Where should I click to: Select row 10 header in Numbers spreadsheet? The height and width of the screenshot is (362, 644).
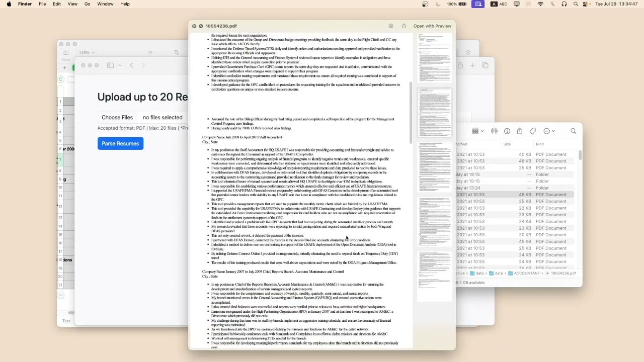(x=60, y=188)
